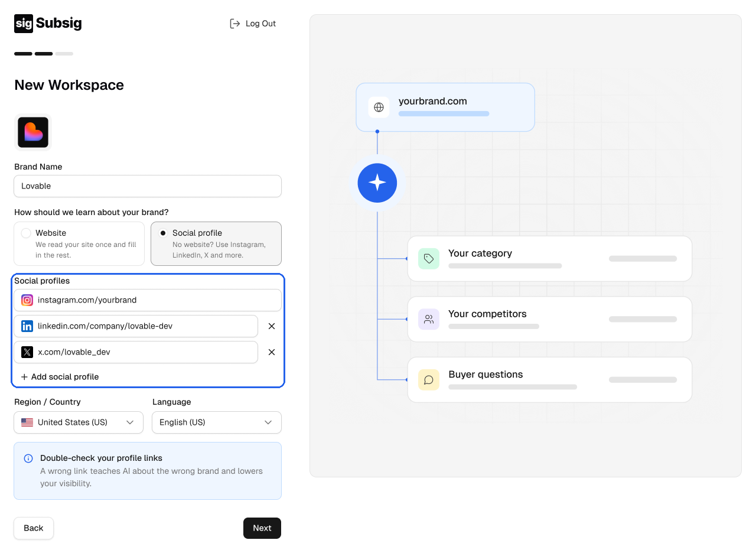The width and height of the screenshot is (756, 553).
Task: Click the Log Out link
Action: tap(253, 24)
